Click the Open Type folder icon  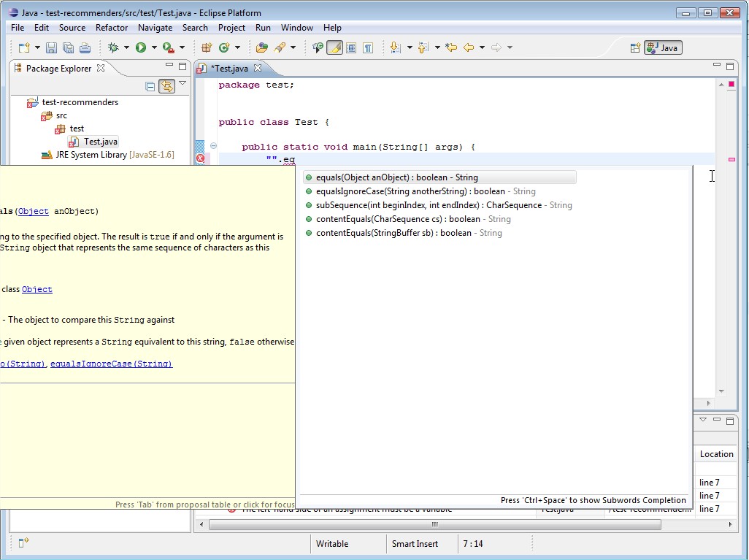[x=262, y=47]
